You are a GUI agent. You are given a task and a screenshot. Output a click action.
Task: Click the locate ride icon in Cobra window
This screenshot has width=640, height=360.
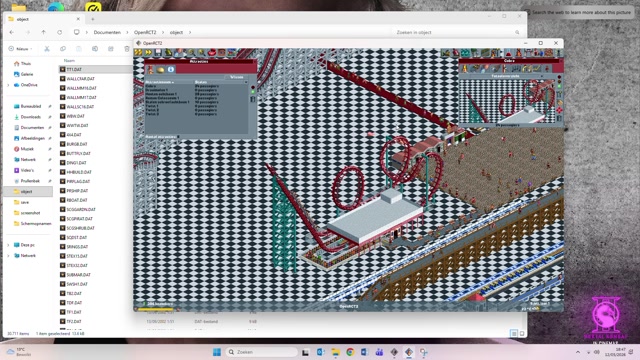point(559,110)
